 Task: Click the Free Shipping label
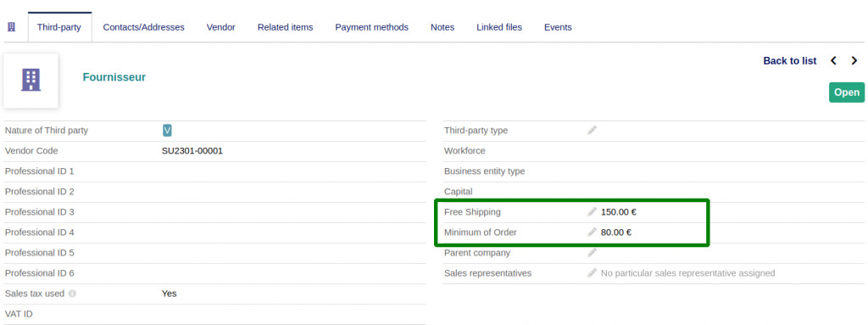coord(472,212)
